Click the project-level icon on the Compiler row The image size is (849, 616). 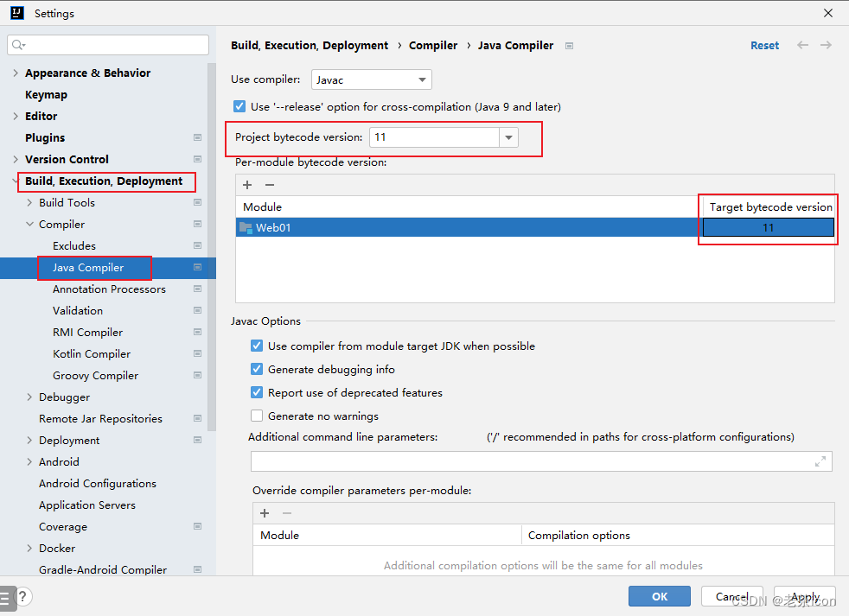(x=198, y=224)
